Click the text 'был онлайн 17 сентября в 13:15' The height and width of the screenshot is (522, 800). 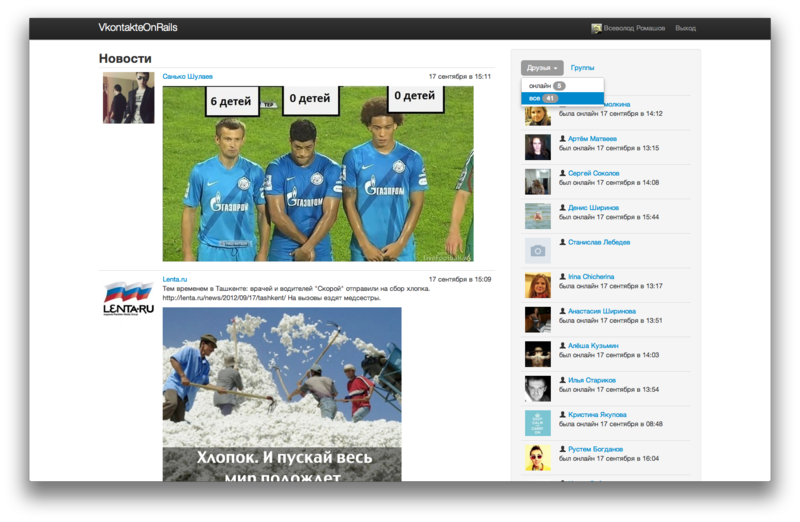pyautogui.click(x=609, y=148)
